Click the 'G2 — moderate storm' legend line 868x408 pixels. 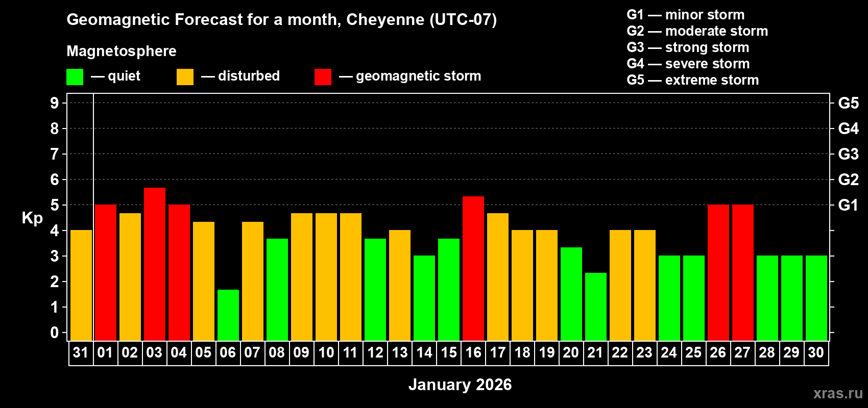[x=697, y=31]
